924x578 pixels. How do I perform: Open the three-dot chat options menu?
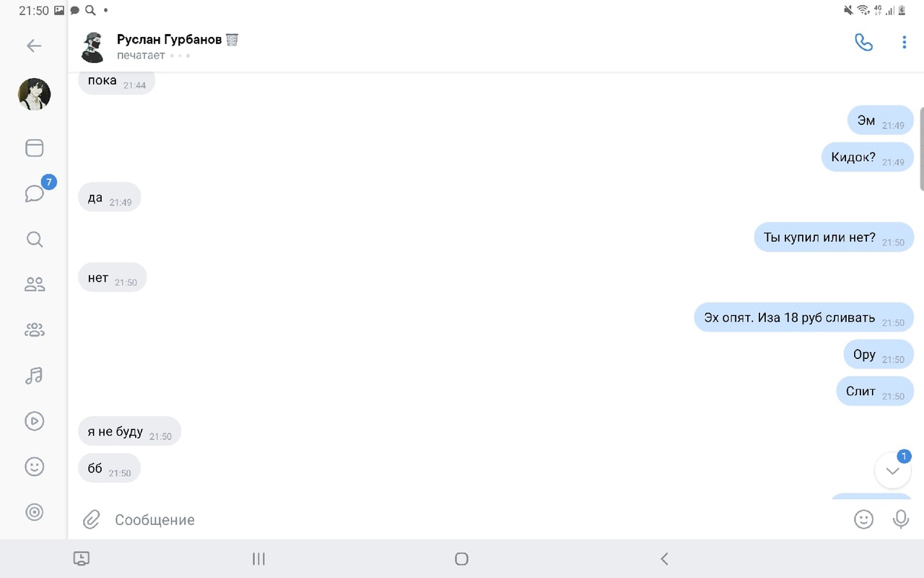click(x=904, y=43)
